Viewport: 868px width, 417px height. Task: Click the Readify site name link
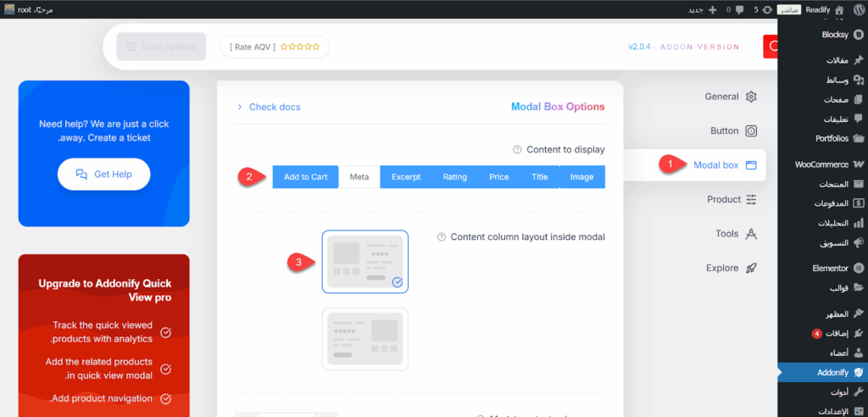(818, 9)
